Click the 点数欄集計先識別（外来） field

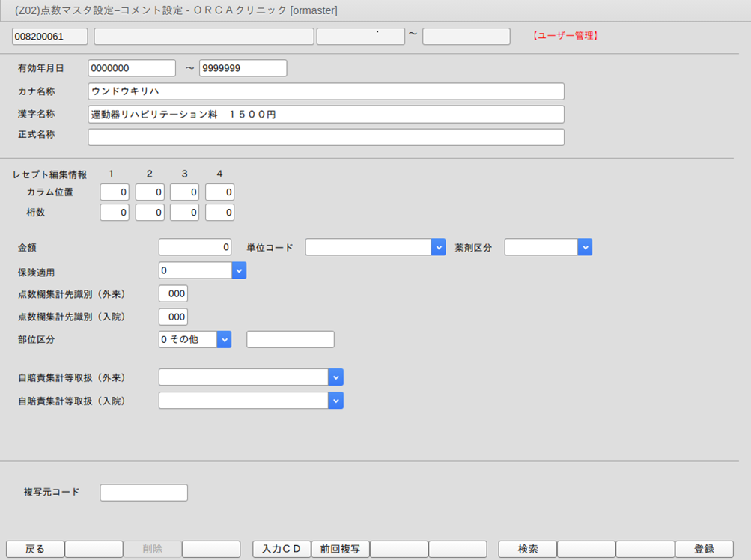pyautogui.click(x=173, y=293)
